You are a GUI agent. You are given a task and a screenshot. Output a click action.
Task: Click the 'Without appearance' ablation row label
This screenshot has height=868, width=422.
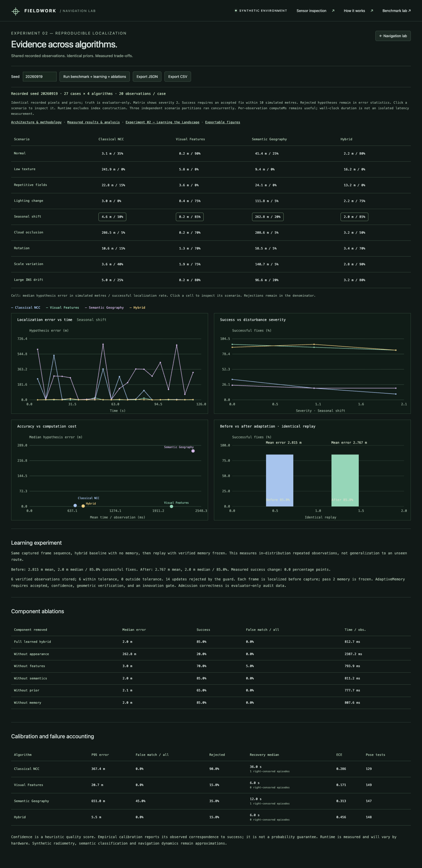(x=31, y=654)
